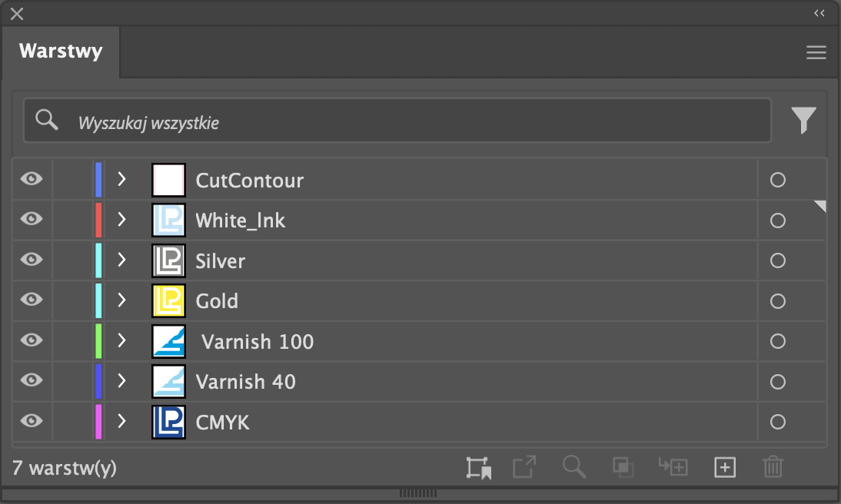Toggle visibility of the Gold layer

click(x=32, y=300)
